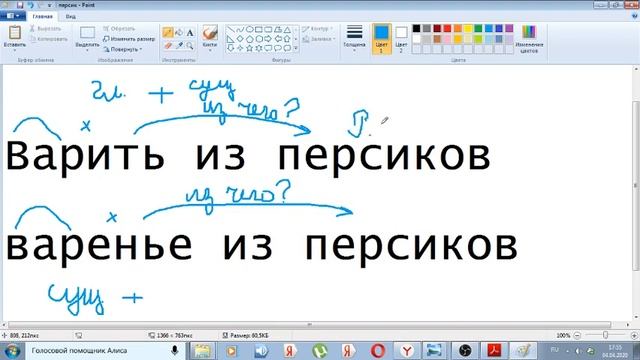This screenshot has height=360, width=640.
Task: Click the horizontal scrollbar of the canvas
Action: (309, 325)
